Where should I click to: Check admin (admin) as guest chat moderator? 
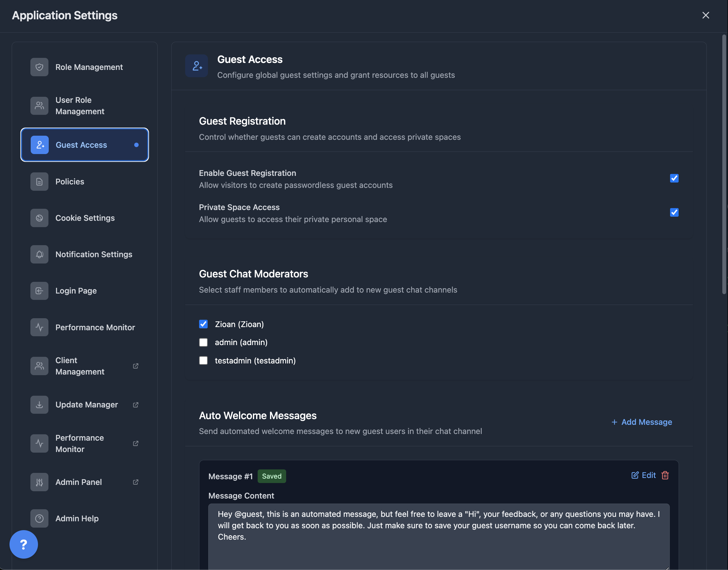point(204,342)
